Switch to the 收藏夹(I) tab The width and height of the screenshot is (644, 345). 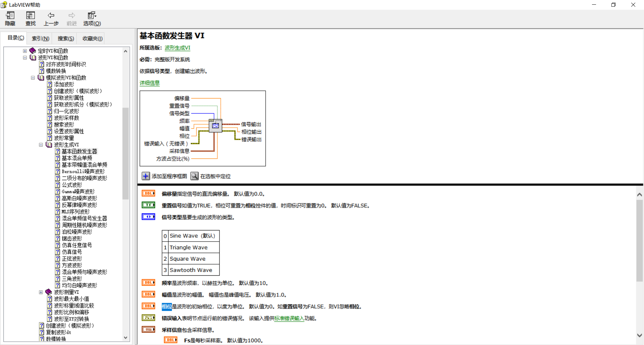(93, 39)
